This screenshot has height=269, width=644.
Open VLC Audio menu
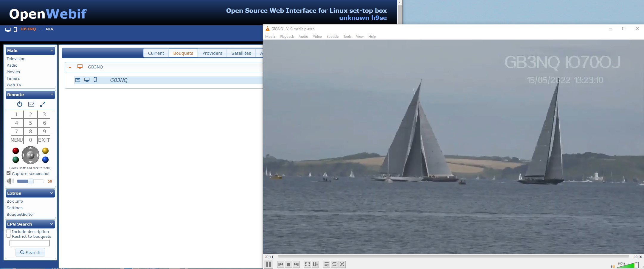point(303,37)
